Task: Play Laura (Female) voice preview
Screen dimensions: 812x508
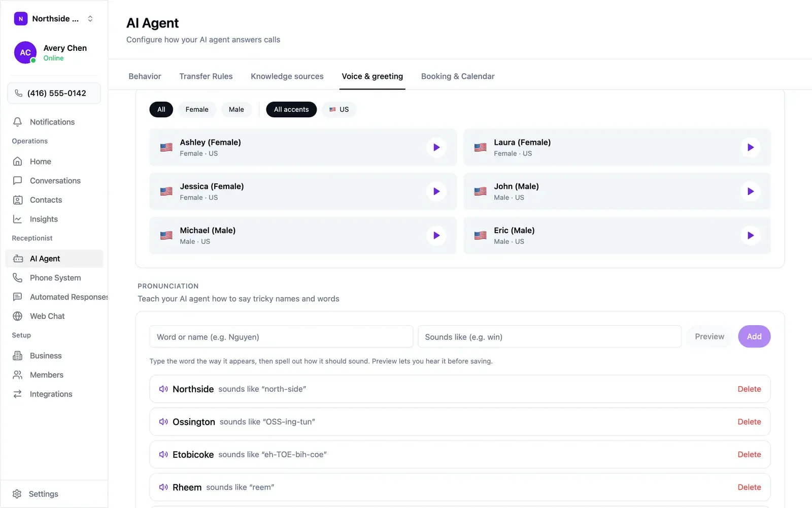Action: 750,147
